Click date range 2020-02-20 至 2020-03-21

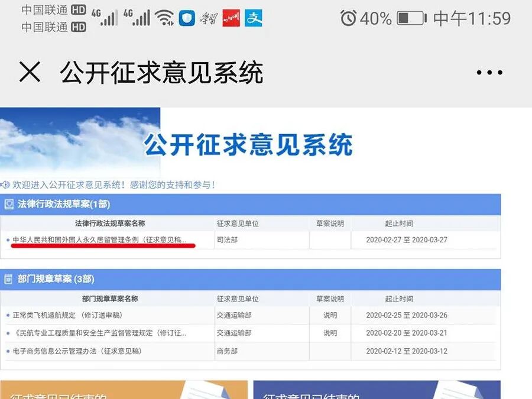[x=407, y=333]
